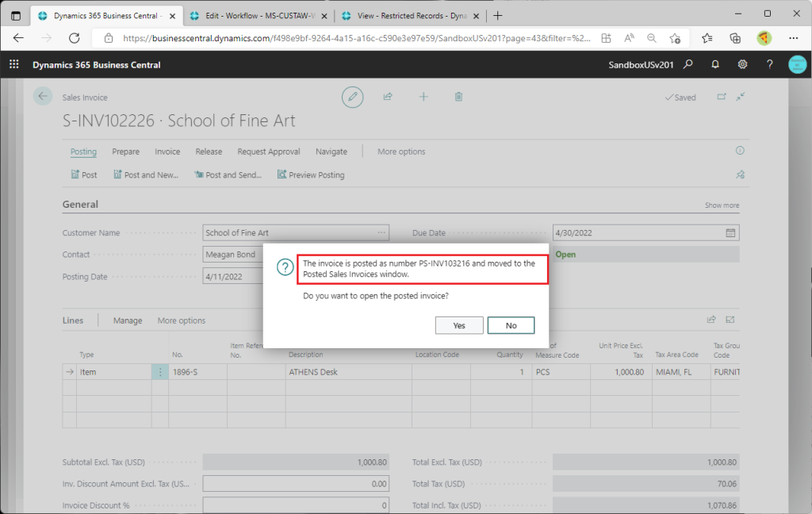Click the Customer Name field
This screenshot has height=514, width=812.
(296, 232)
